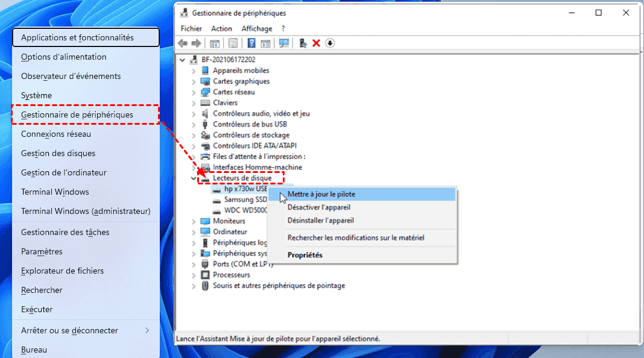644x358 pixels.
Task: Click the audio controllers speaker icon
Action: (205, 113)
